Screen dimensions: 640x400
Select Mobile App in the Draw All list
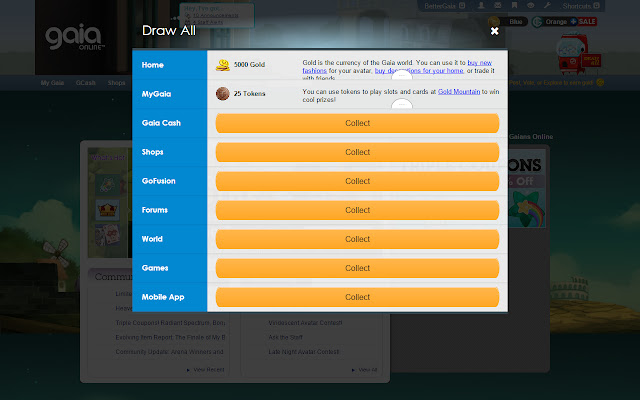(170, 297)
